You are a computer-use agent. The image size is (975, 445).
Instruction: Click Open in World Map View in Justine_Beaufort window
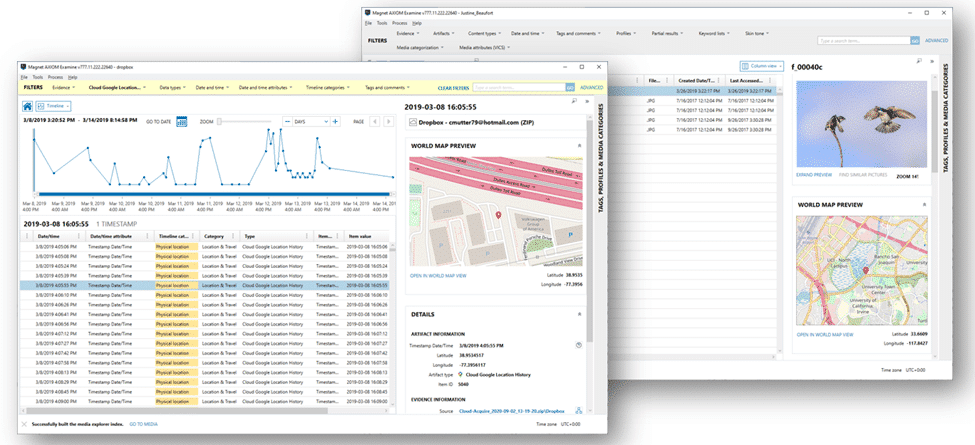[x=825, y=334]
